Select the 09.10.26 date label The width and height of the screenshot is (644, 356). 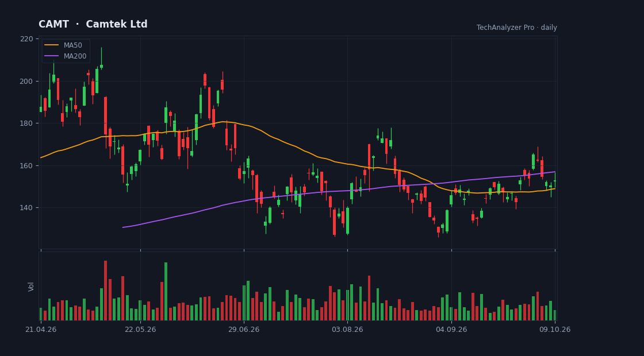pos(555,330)
